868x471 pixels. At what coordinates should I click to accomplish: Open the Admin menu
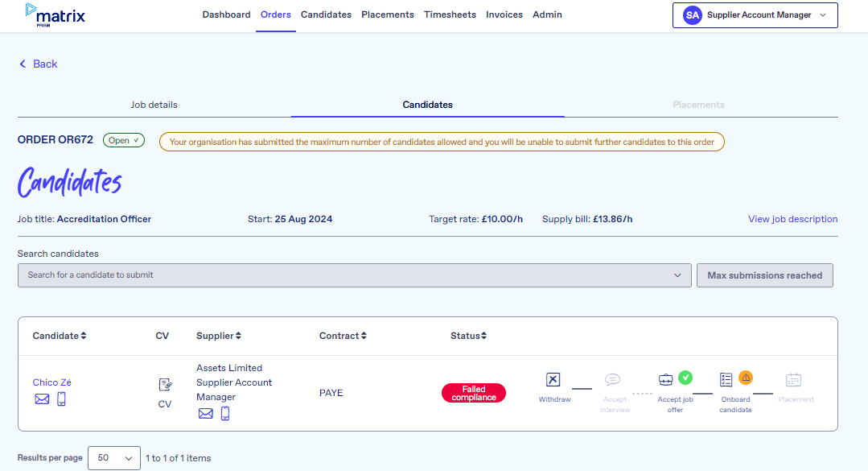548,15
